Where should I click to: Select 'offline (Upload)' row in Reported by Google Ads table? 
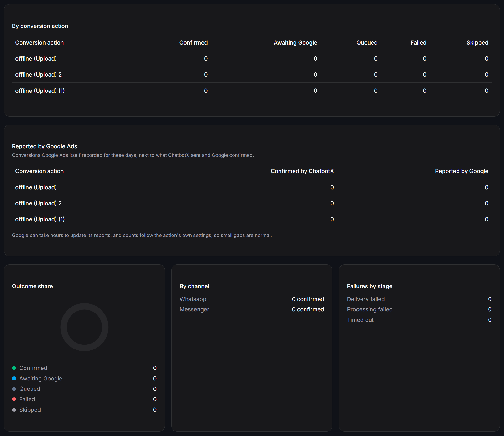pos(252,187)
